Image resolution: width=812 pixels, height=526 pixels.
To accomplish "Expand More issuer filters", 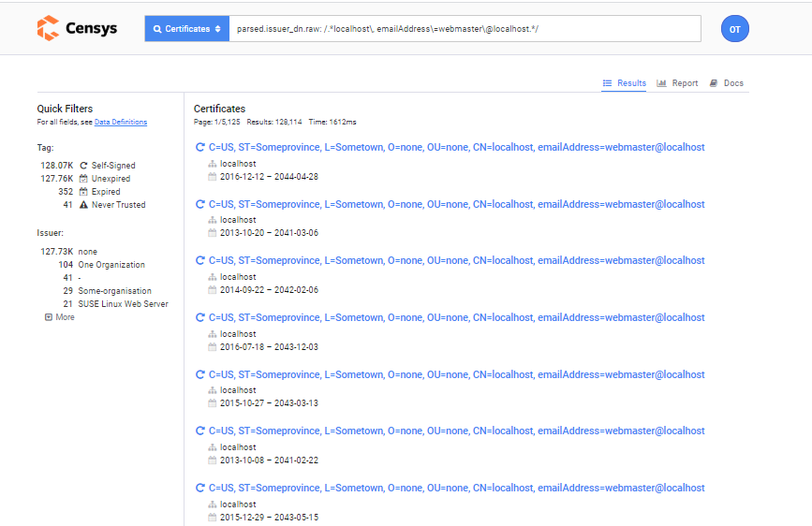I will tap(60, 317).
